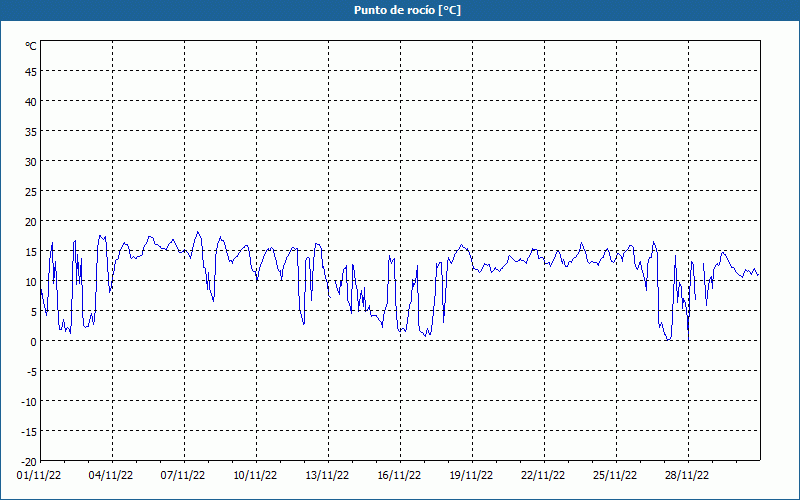
Task: Click the 0 y-axis label
Action: 34,342
